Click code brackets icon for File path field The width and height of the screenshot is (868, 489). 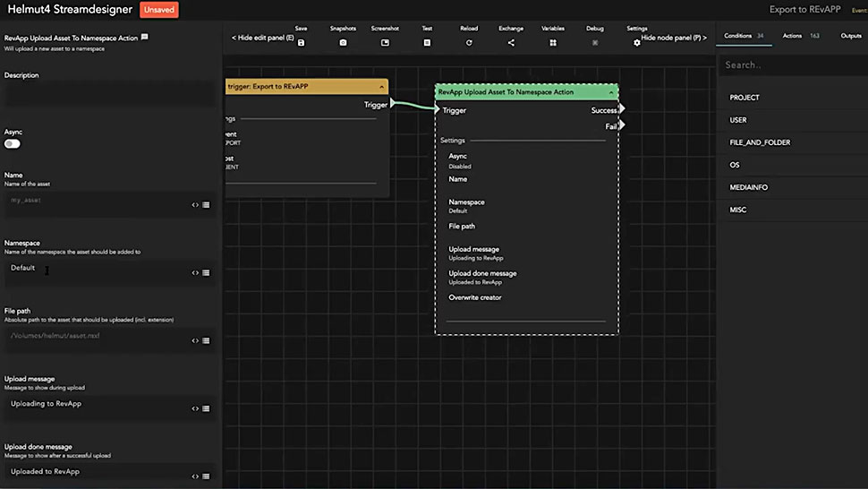pos(195,340)
